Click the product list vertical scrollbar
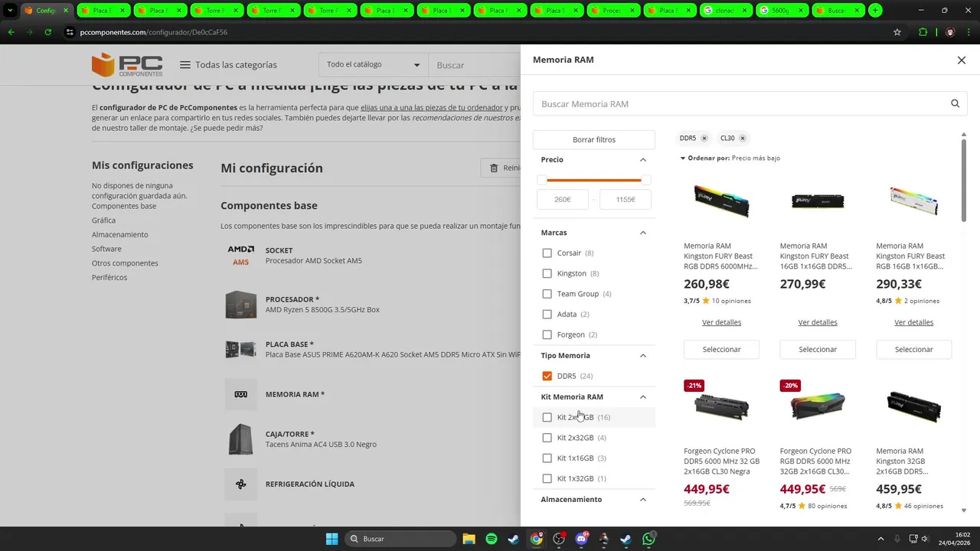This screenshot has height=551, width=980. (963, 180)
